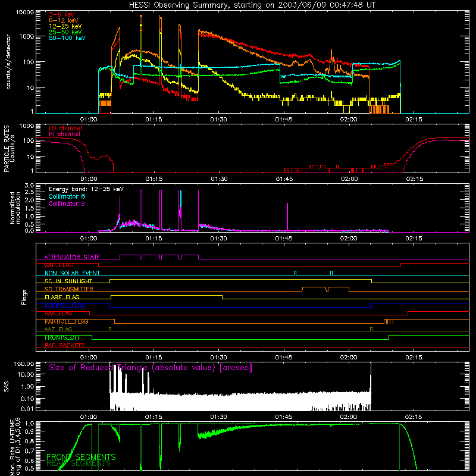Click the SC_IN_SUNLIGHT flag label
Viewport: 476px width, 476px height.
click(68, 281)
